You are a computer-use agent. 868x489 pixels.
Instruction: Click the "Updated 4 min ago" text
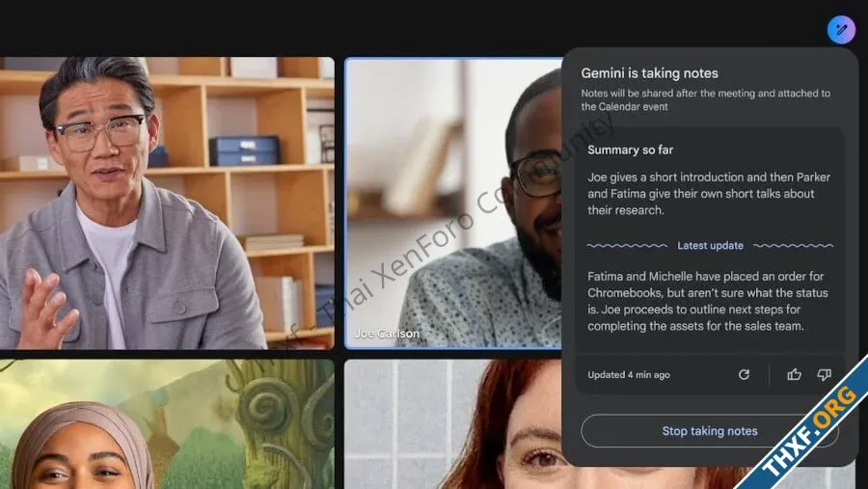click(629, 375)
